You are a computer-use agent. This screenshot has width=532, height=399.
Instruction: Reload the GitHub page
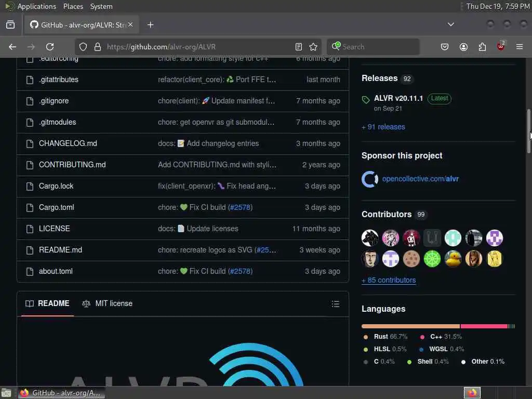(x=50, y=47)
